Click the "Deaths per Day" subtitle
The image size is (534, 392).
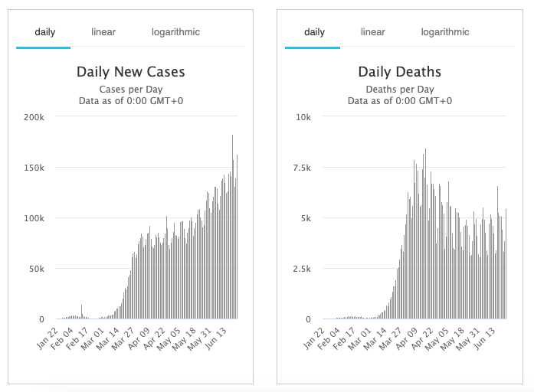pyautogui.click(x=399, y=90)
